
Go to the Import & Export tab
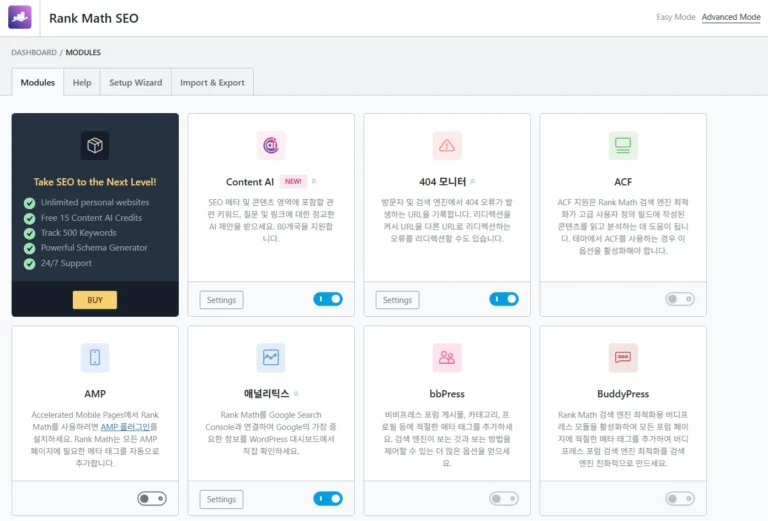[212, 82]
